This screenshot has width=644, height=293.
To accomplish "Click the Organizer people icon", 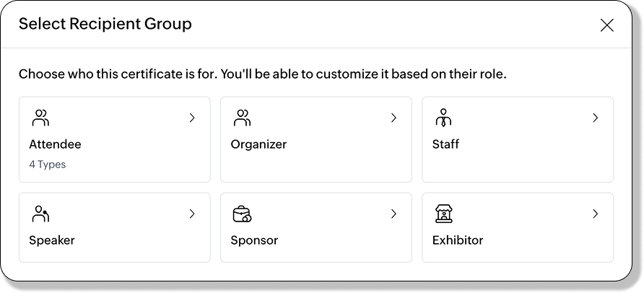I will [x=243, y=118].
